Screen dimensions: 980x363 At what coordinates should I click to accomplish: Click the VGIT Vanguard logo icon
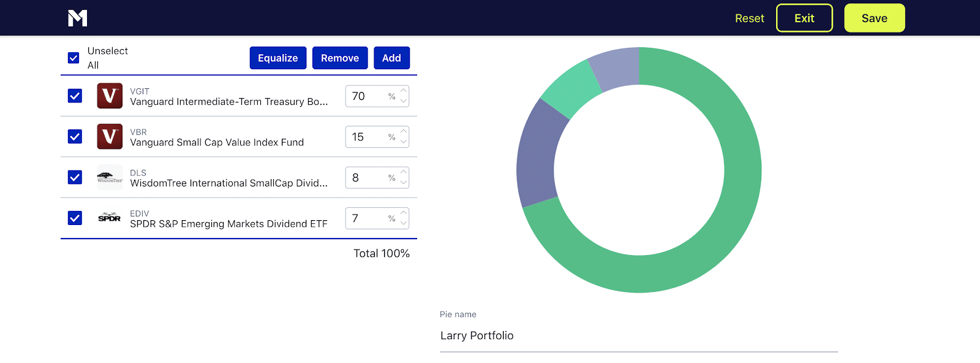tap(110, 96)
